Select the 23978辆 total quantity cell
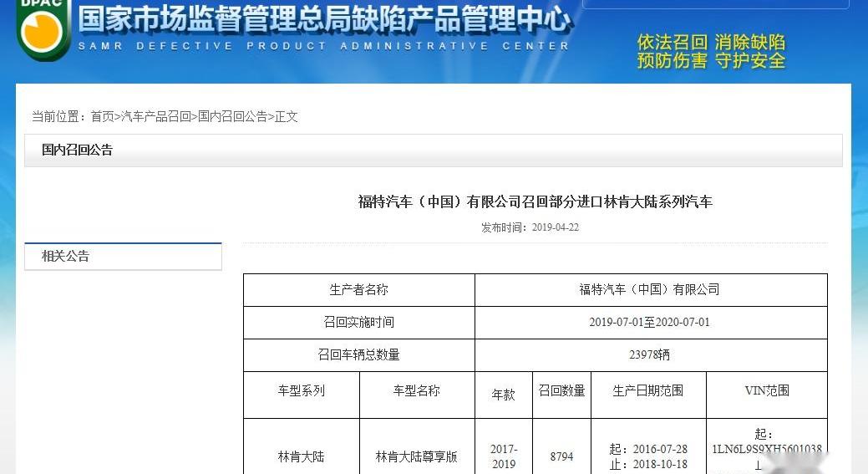The height and width of the screenshot is (474, 868). click(651, 355)
